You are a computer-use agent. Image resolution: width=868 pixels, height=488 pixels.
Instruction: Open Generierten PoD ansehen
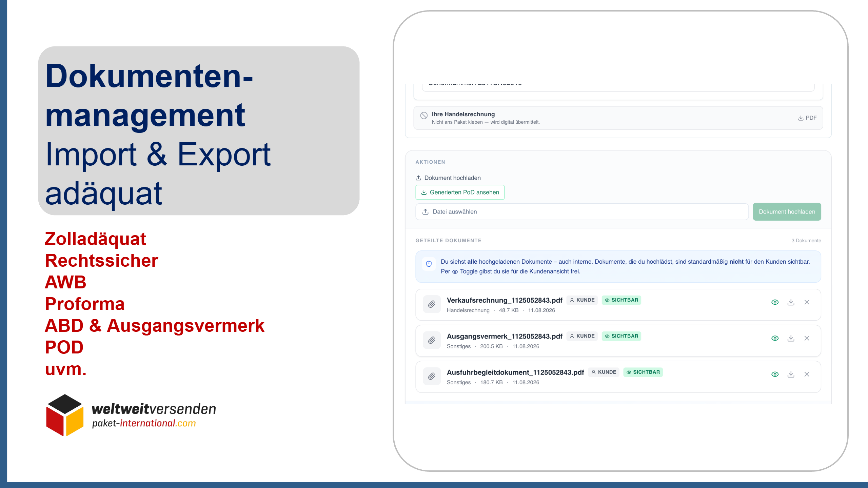[x=460, y=192]
